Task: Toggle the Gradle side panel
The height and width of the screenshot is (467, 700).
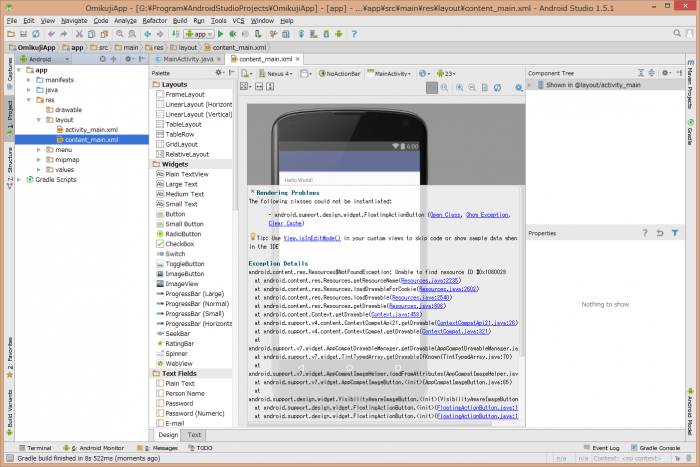Action: tap(690, 132)
